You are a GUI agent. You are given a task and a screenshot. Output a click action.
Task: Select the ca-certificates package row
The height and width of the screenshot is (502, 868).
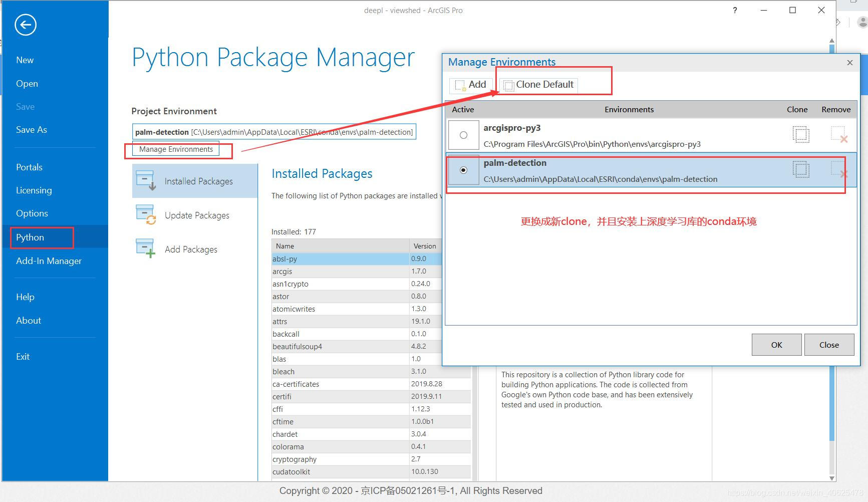371,384
